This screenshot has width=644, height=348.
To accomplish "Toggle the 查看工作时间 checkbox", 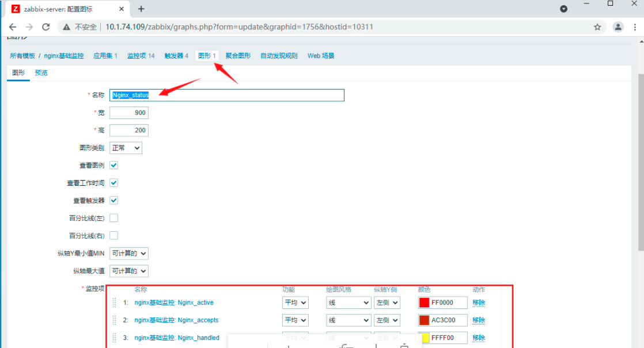I will click(x=114, y=183).
